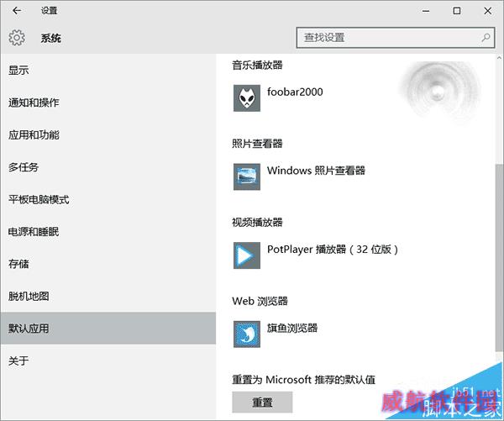Image resolution: width=504 pixels, height=421 pixels.
Task: Open the 显示 settings page
Action: pos(108,70)
